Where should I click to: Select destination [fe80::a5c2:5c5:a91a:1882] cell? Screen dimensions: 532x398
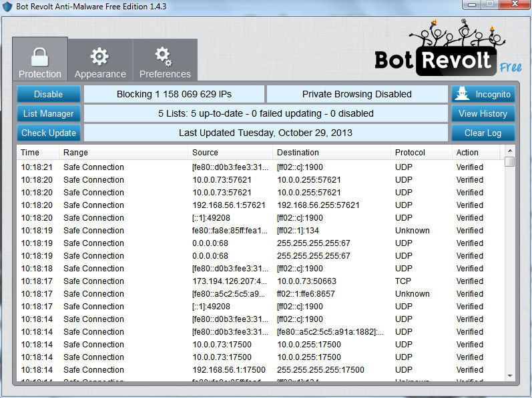(x=330, y=332)
